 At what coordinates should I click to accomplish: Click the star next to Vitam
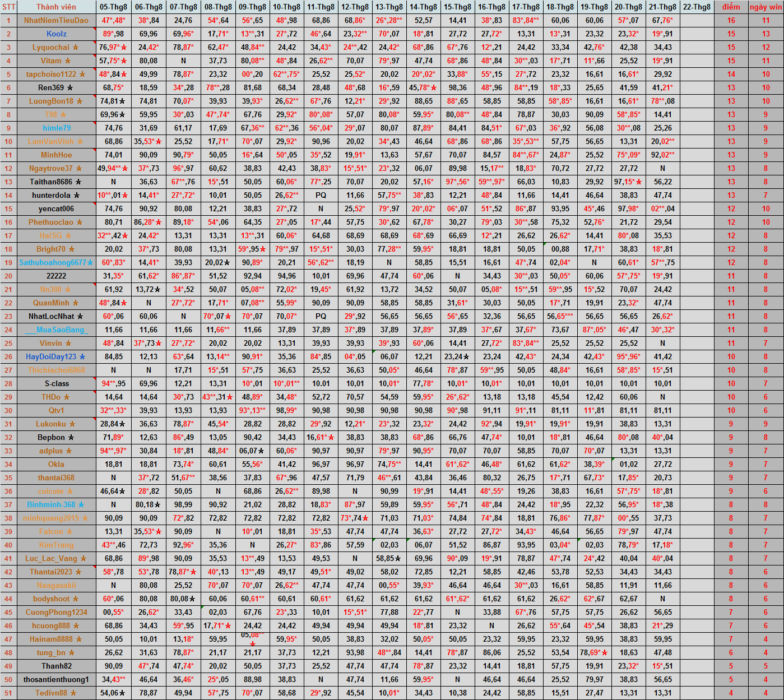68,61
